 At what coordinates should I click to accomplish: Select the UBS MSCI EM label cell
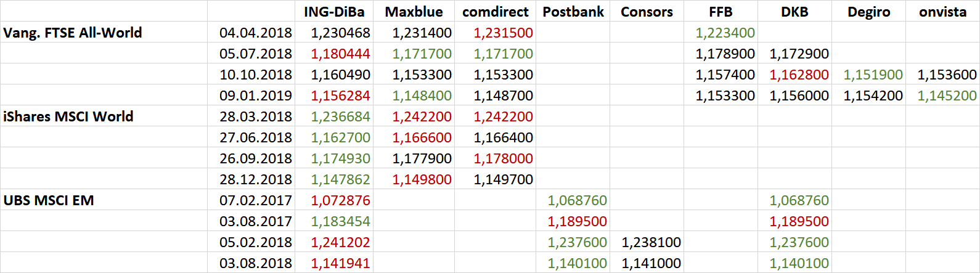pos(49,200)
